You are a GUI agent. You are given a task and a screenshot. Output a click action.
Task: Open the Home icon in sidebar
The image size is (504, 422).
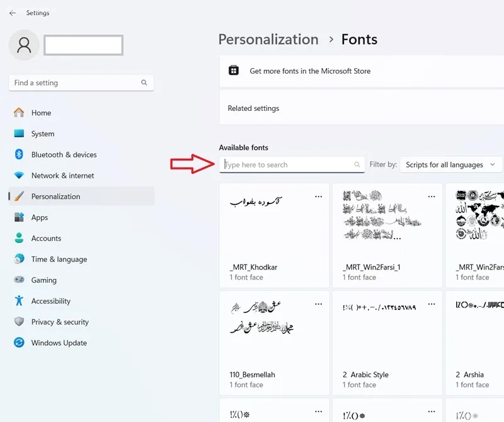click(x=19, y=113)
